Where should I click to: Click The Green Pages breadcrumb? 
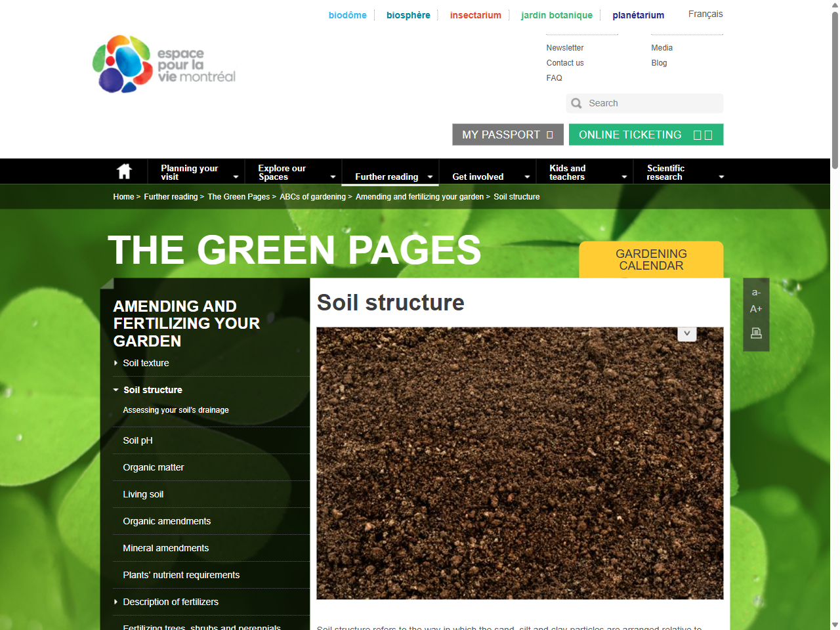click(x=238, y=197)
